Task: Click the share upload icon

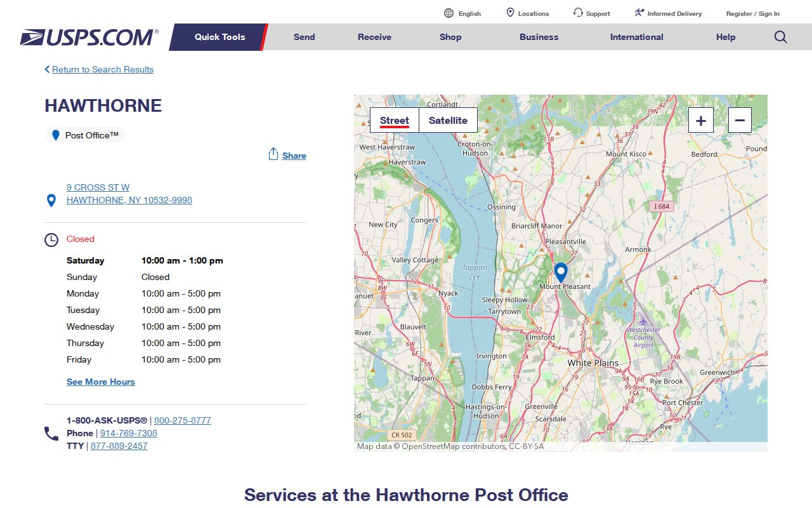Action: 273,154
